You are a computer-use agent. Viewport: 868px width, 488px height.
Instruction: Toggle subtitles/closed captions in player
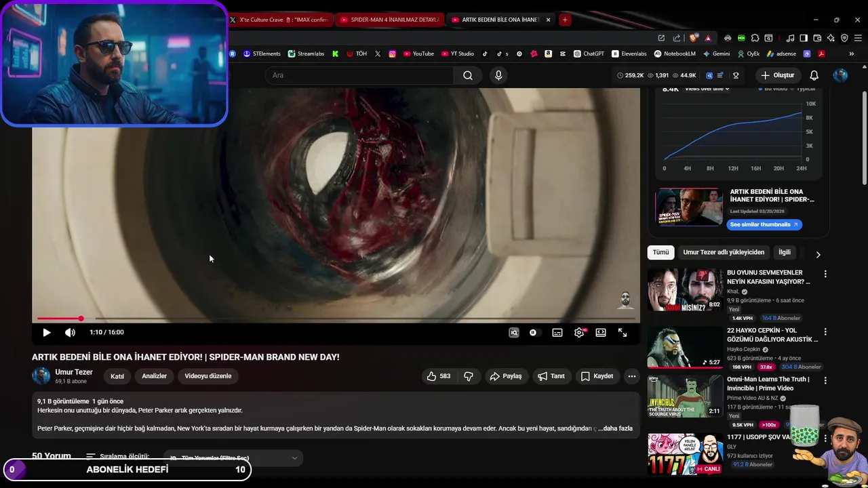click(x=557, y=333)
